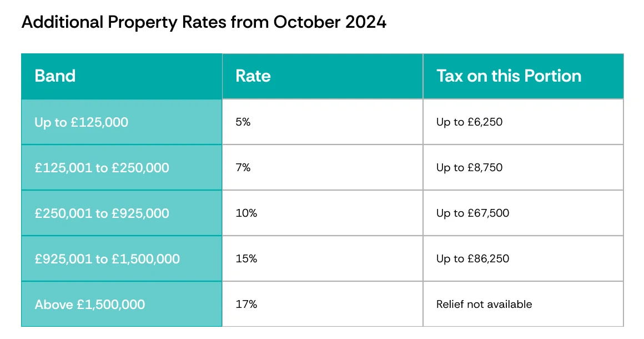Click the 17% rate cell
Viewport: 644px width, 339px height.
323,305
